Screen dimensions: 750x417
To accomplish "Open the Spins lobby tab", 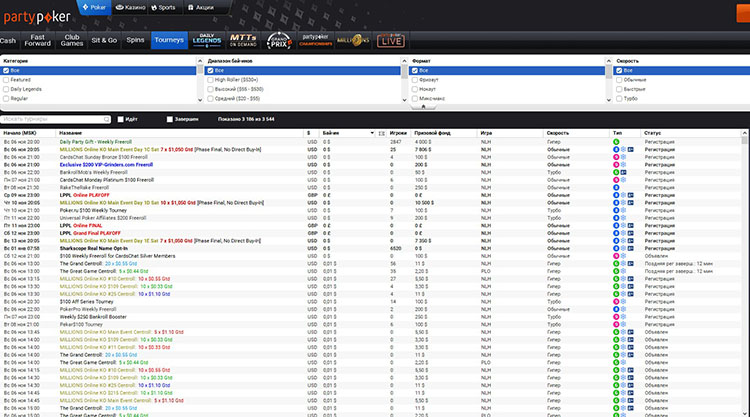I will click(135, 40).
